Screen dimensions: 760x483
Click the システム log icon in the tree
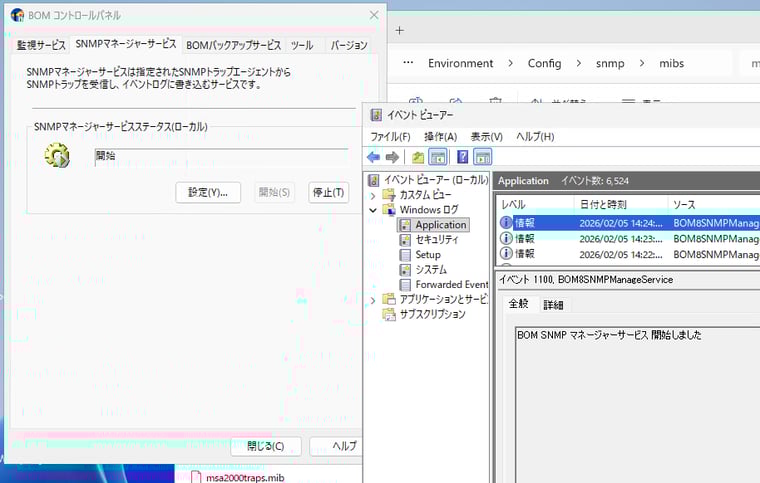(405, 269)
